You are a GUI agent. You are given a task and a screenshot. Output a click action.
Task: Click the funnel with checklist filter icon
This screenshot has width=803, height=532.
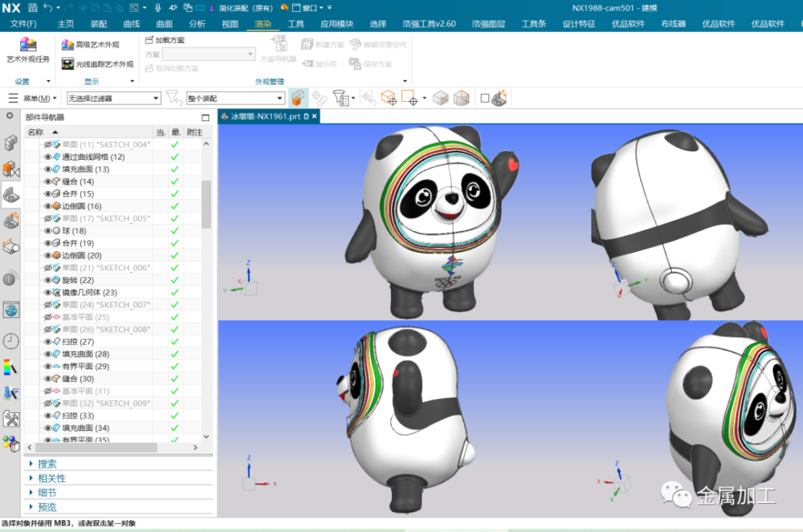coord(340,98)
